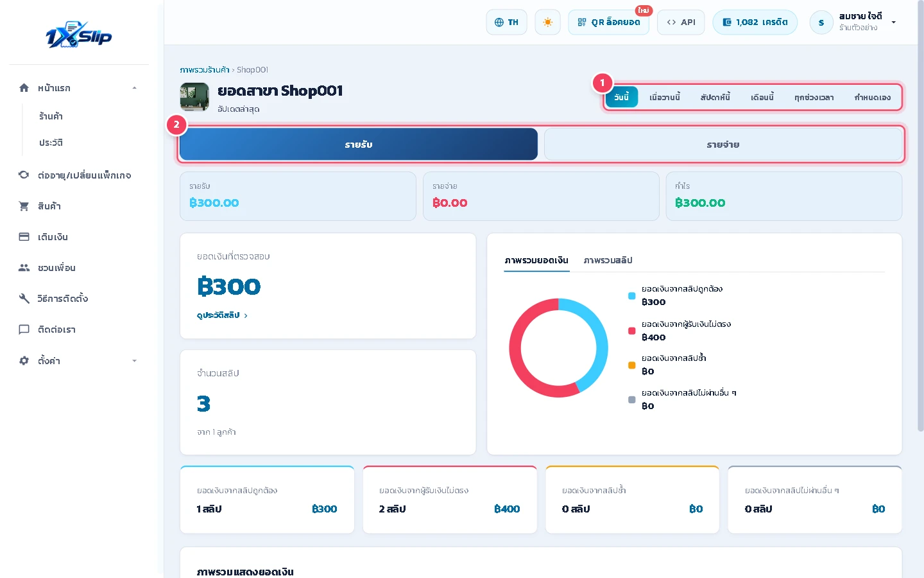
Task: Switch to the รายรับ income view
Action: coord(359,144)
